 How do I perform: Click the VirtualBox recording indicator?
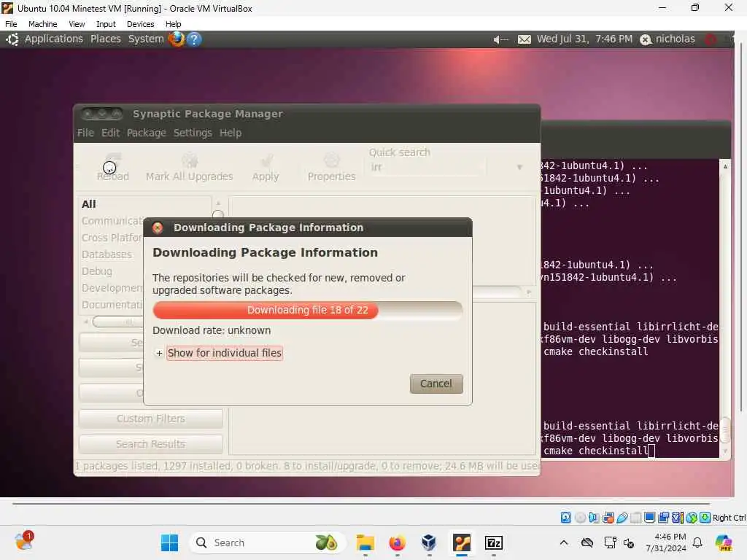tap(663, 518)
